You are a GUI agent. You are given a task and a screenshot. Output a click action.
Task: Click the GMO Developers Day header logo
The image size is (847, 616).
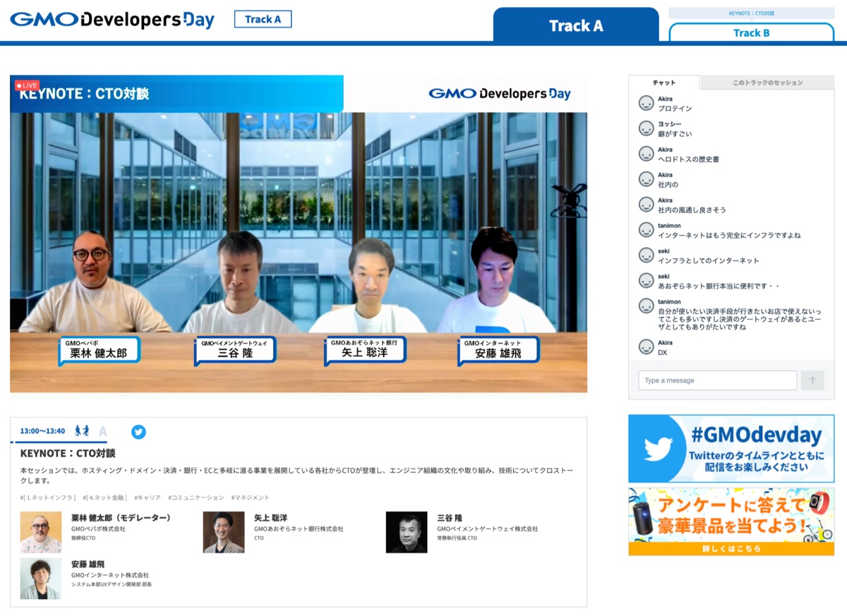point(112,20)
